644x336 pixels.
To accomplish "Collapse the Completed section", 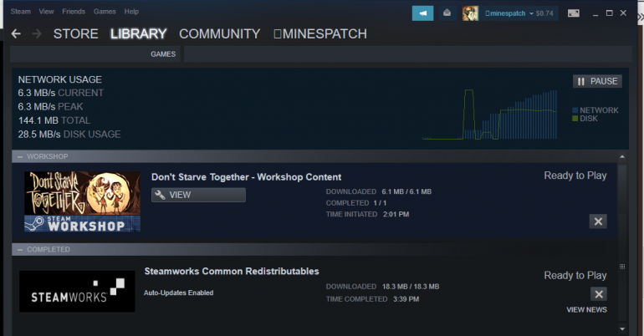I will click(x=19, y=249).
